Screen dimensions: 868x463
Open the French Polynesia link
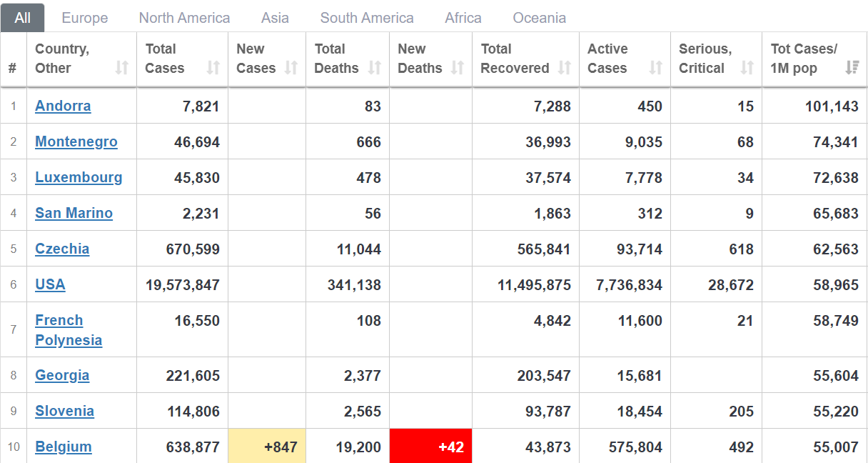point(69,330)
